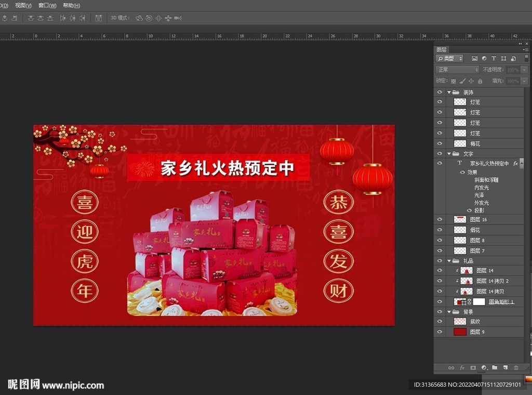Image resolution: width=532 pixels, height=395 pixels.
Task: Collapse the 背景 group triangle
Action: pyautogui.click(x=449, y=312)
